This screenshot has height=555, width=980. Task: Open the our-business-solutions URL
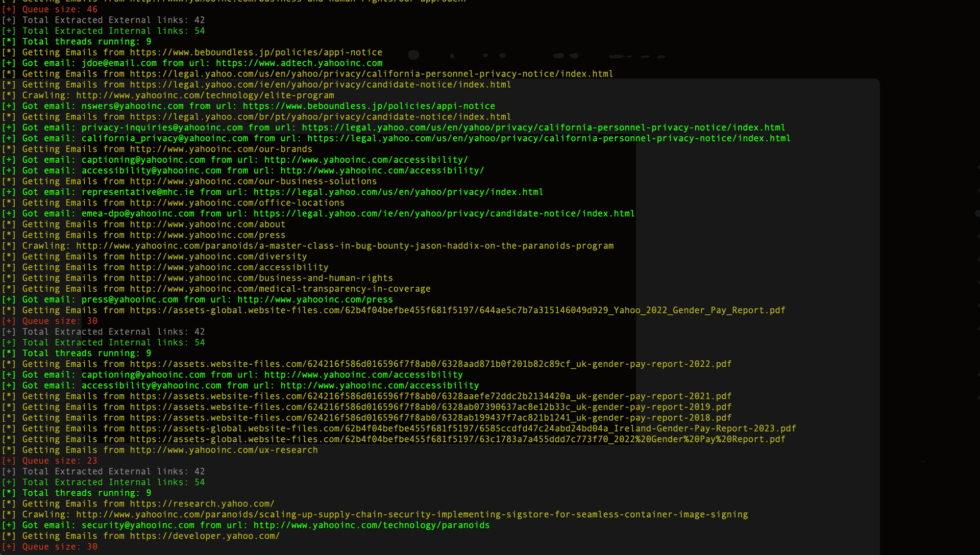pos(253,182)
